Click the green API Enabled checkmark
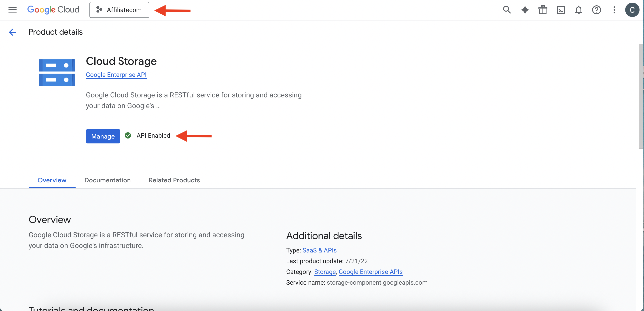The height and width of the screenshot is (311, 644). click(x=128, y=135)
